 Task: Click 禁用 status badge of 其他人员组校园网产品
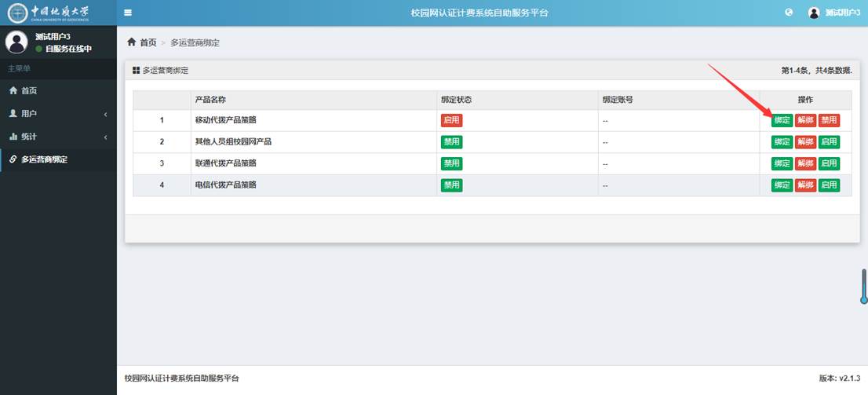click(x=452, y=142)
